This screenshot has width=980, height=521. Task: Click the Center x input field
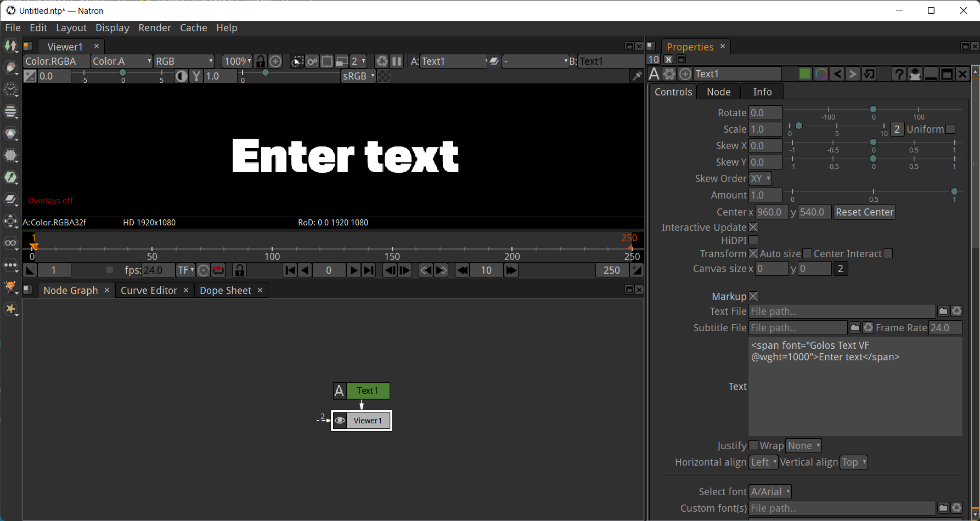pos(771,212)
